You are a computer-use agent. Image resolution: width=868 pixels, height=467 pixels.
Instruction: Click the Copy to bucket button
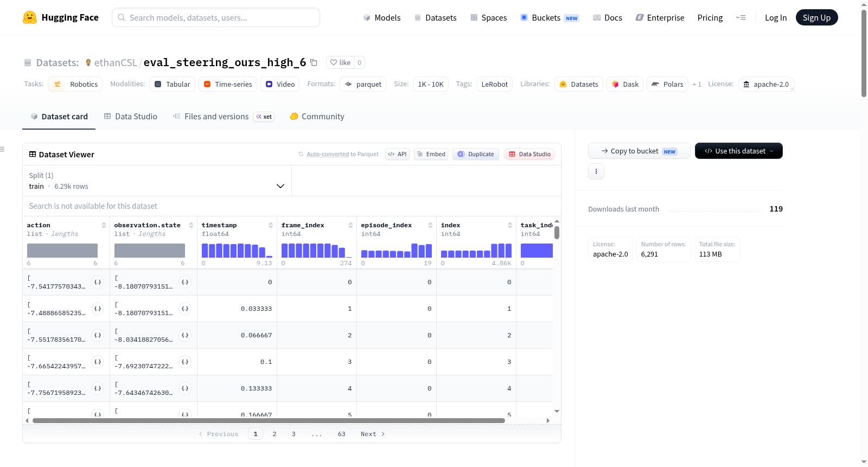tap(639, 151)
